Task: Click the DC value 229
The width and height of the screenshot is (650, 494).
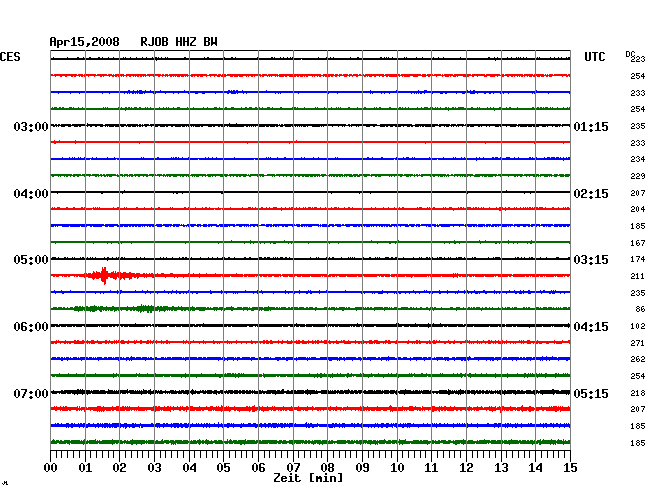Action: point(638,176)
